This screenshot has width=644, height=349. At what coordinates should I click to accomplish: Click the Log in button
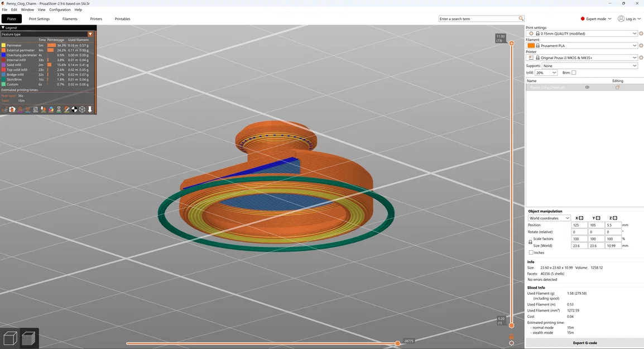point(629,19)
